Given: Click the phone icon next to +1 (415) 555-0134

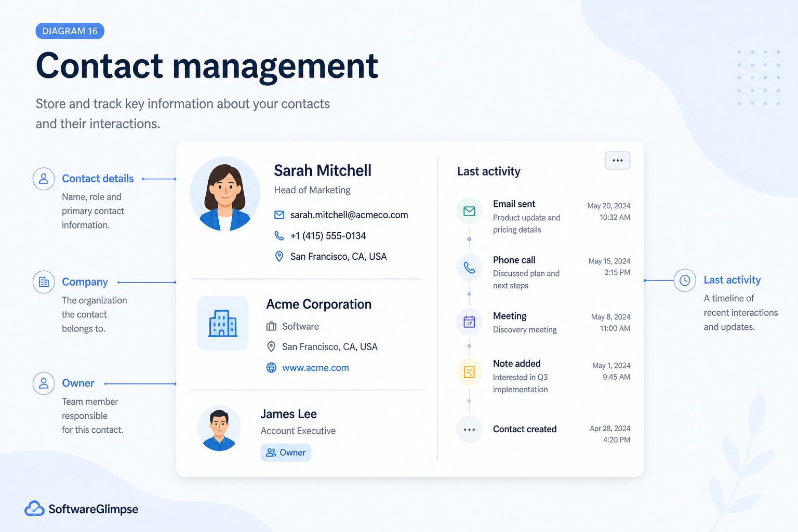Looking at the screenshot, I should click(x=279, y=236).
